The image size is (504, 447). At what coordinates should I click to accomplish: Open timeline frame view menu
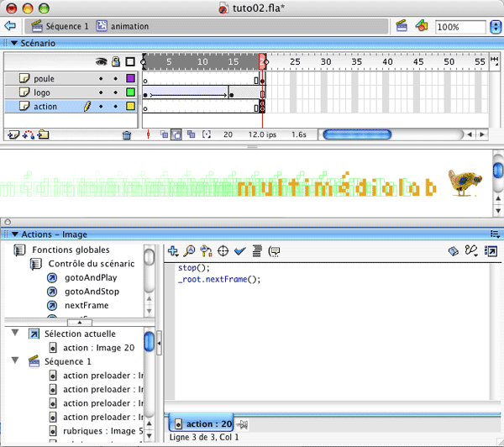495,60
